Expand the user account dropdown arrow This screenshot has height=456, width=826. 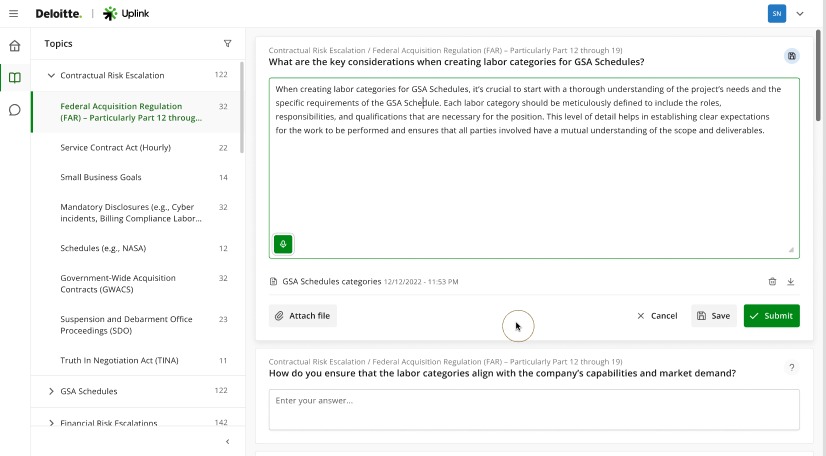[x=800, y=14]
